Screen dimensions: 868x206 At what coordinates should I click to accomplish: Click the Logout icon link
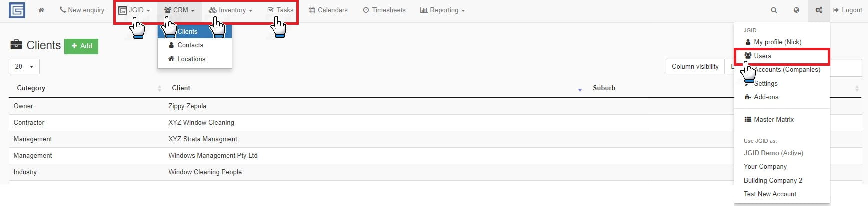[847, 10]
